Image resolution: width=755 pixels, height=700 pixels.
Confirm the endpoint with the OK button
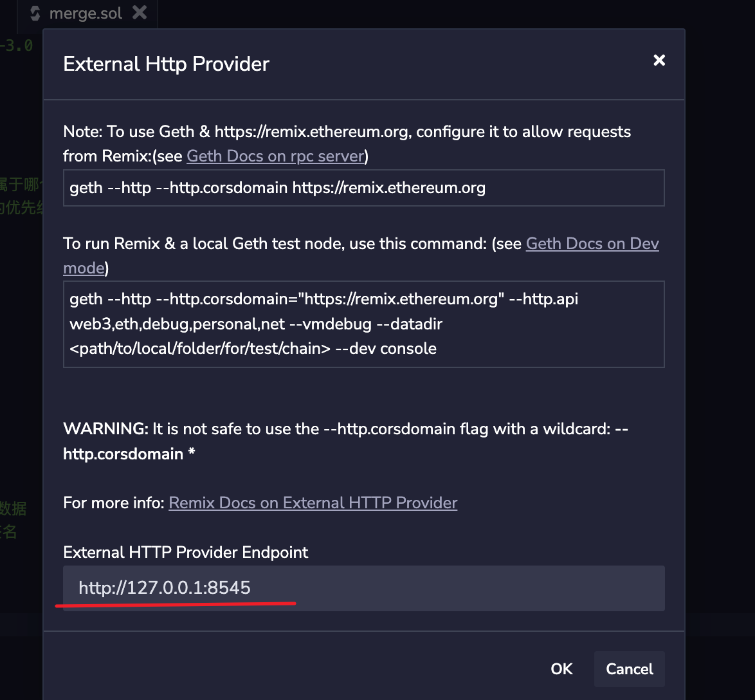(561, 669)
